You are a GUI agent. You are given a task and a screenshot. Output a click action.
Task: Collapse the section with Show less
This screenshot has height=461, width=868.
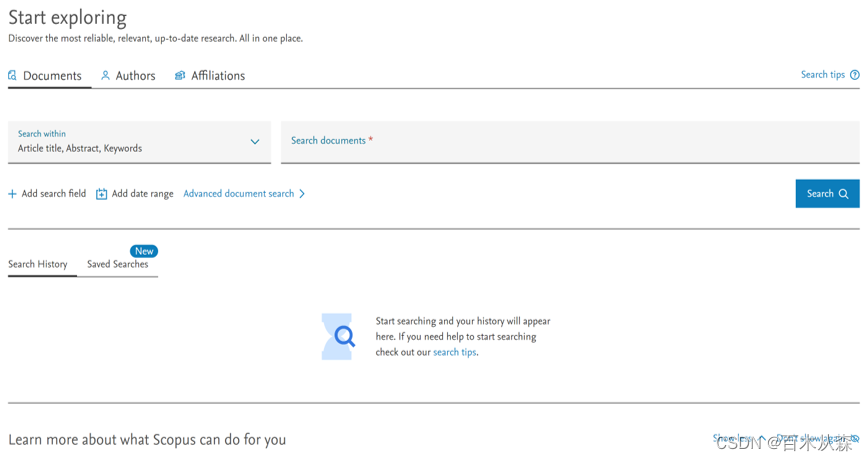click(738, 438)
